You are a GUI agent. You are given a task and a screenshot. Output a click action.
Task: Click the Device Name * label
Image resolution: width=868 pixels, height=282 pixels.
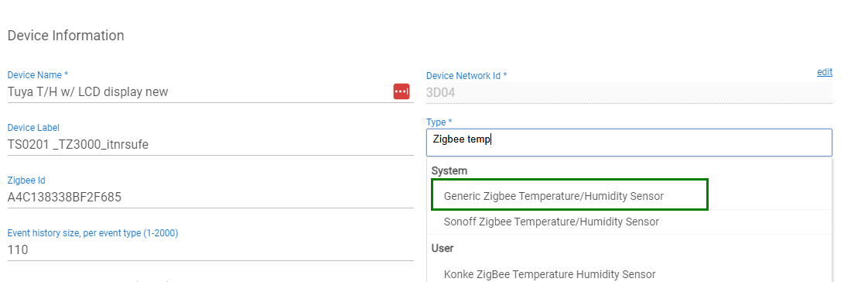click(38, 74)
